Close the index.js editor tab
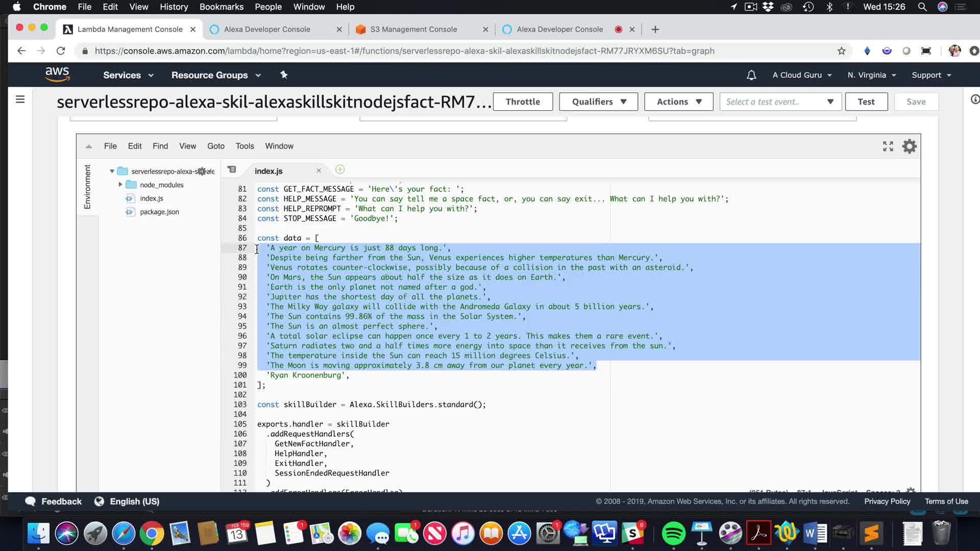Screen dimensions: 980x551 318,171
